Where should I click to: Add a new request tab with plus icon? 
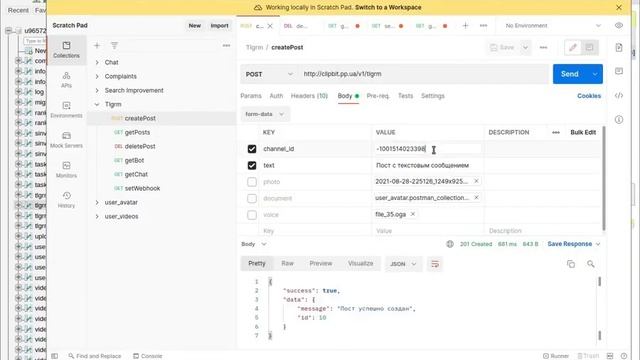click(x=465, y=26)
